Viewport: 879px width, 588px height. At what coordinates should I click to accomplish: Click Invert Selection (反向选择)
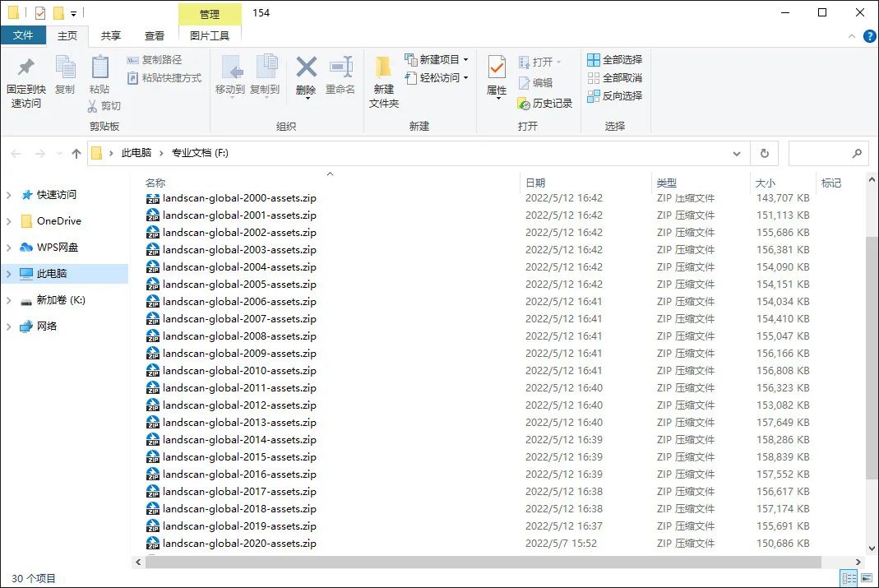(615, 96)
